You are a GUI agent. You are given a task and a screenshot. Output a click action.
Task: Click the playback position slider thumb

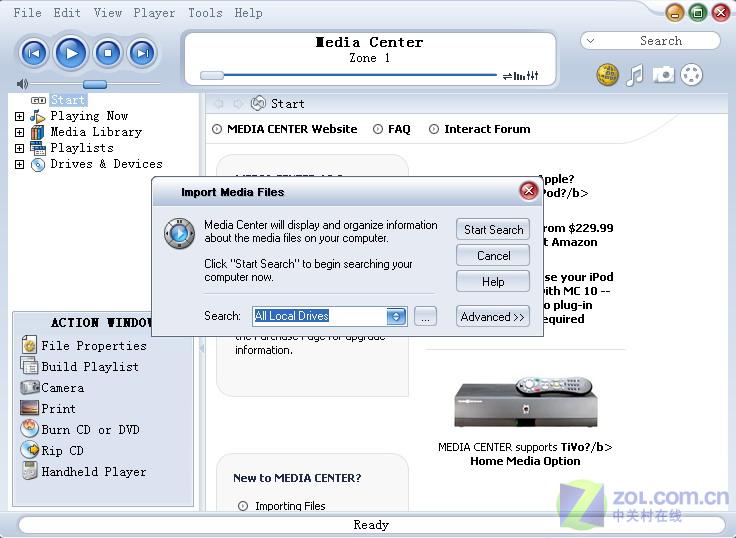click(212, 75)
